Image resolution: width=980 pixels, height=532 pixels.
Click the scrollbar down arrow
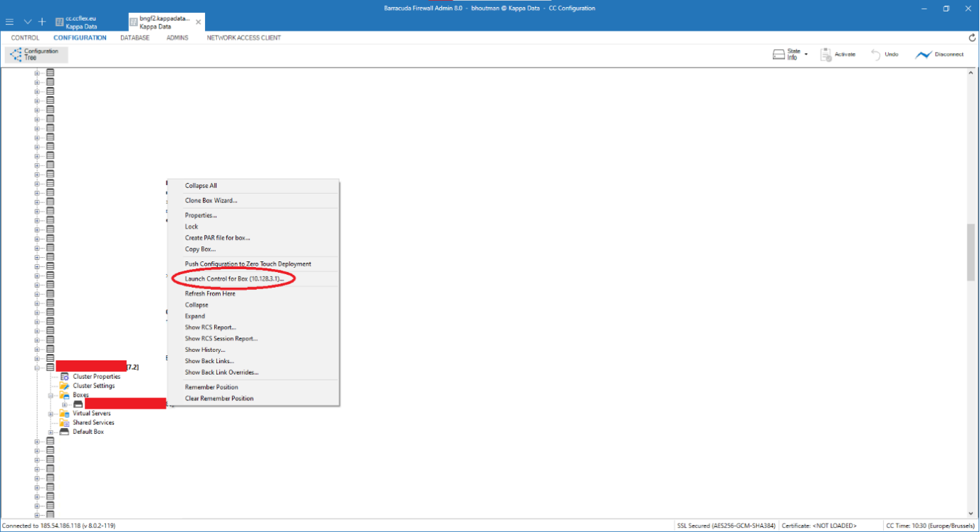(x=971, y=513)
